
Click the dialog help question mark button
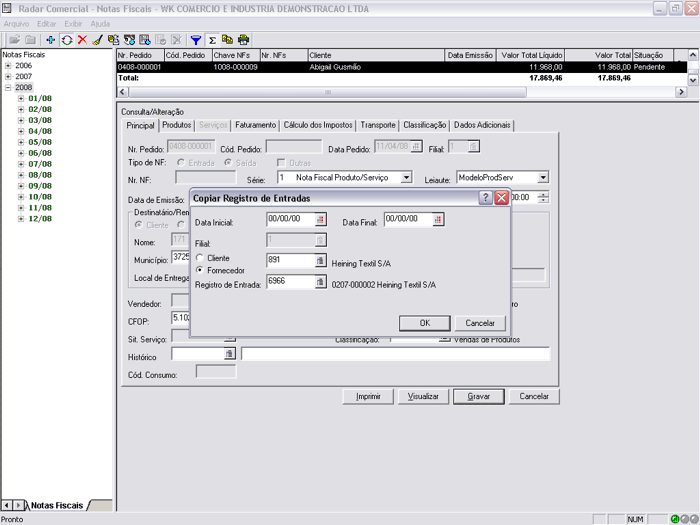(485, 199)
